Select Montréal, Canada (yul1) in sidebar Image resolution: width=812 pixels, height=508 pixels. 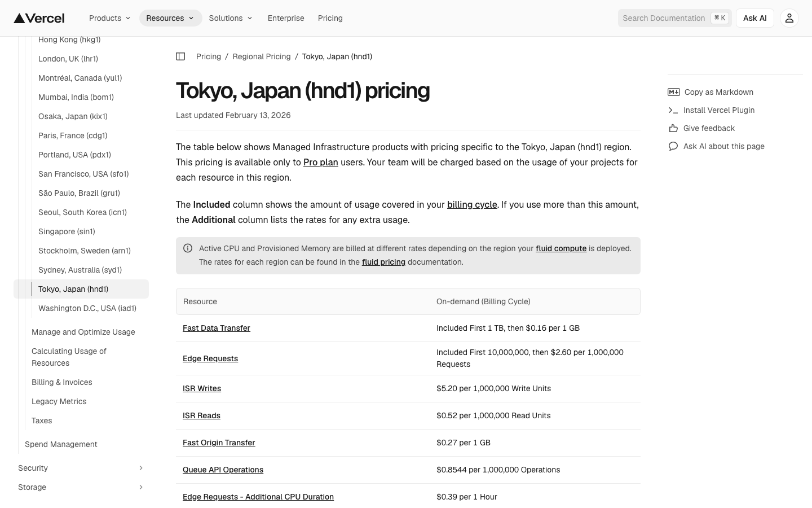pyautogui.click(x=80, y=78)
